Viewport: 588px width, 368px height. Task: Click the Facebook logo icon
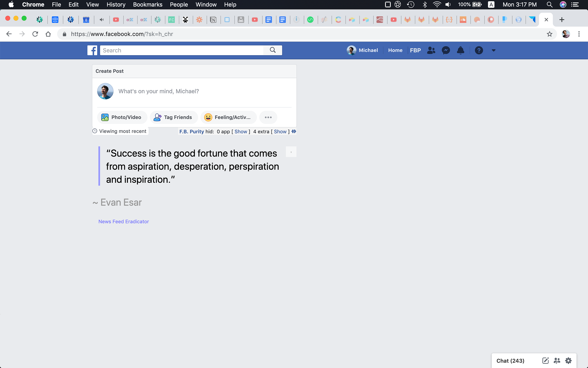click(92, 50)
